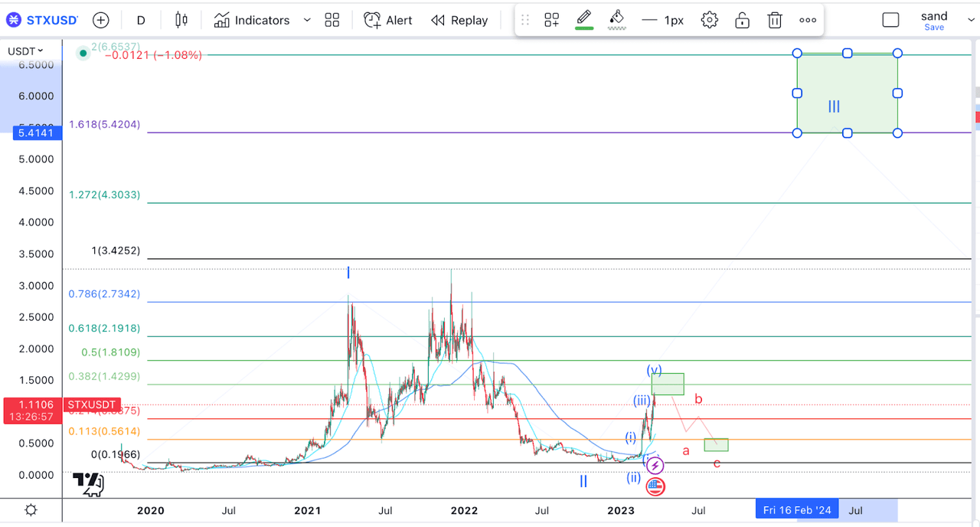The width and height of the screenshot is (980, 527).
Task: Open the line color pencil tool
Action: pos(584,19)
